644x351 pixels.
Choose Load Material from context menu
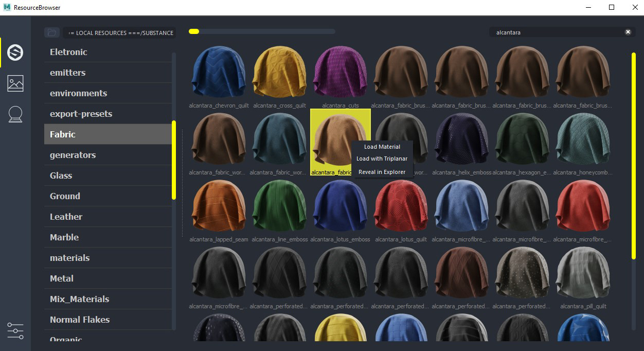point(382,147)
